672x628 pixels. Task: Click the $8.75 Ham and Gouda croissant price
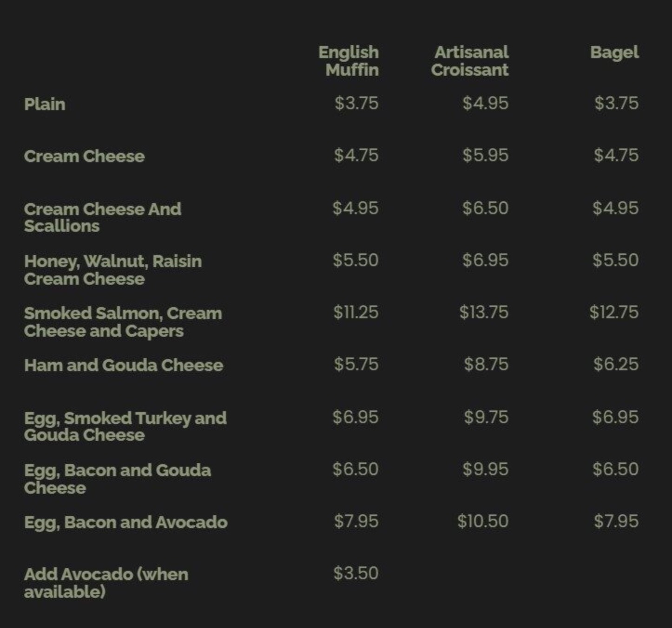[486, 364]
